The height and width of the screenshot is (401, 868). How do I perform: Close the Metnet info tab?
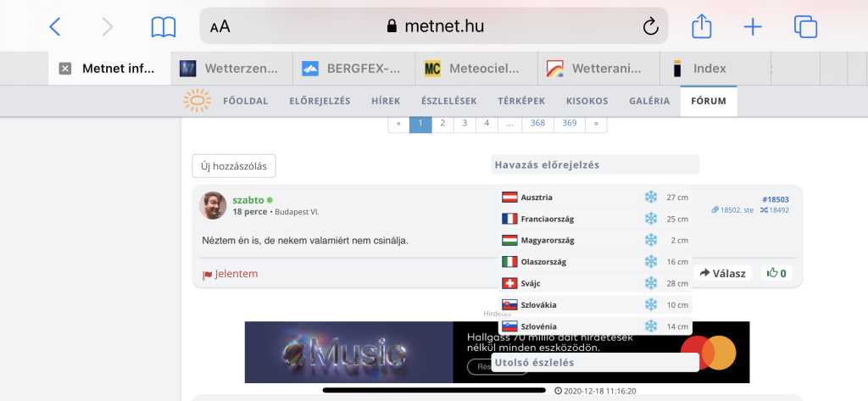pyautogui.click(x=65, y=69)
